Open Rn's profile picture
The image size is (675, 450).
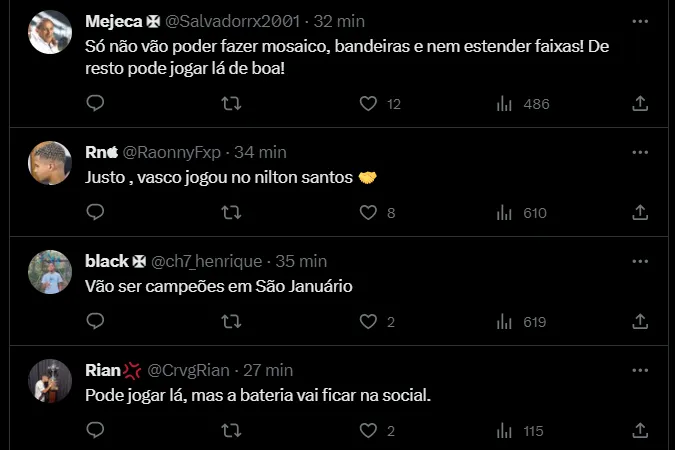pyautogui.click(x=50, y=163)
